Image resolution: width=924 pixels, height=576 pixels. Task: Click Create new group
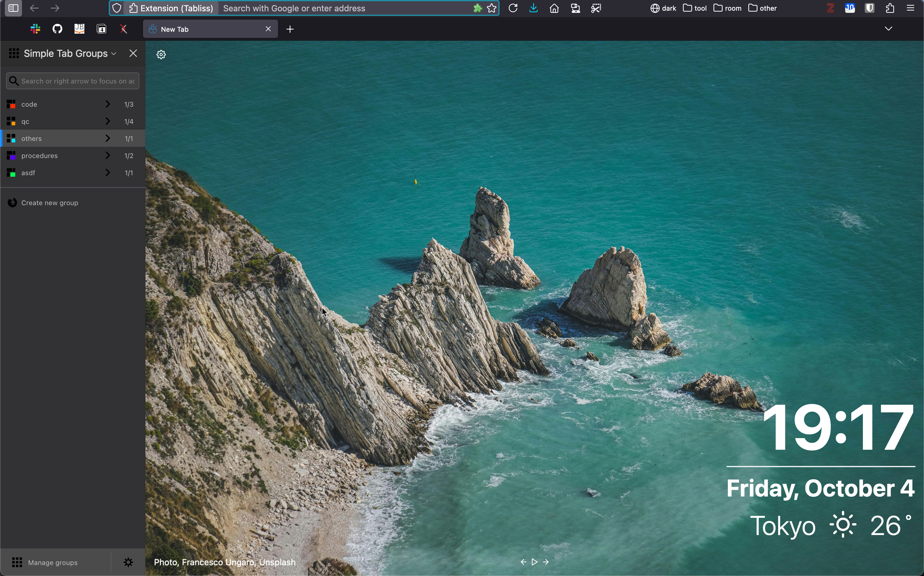[x=50, y=203]
